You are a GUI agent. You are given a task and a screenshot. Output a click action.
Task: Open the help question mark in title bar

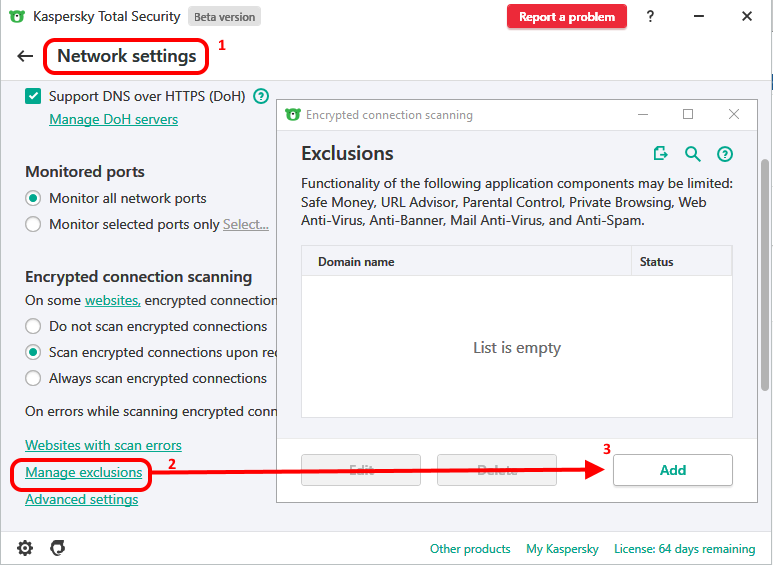click(x=650, y=17)
